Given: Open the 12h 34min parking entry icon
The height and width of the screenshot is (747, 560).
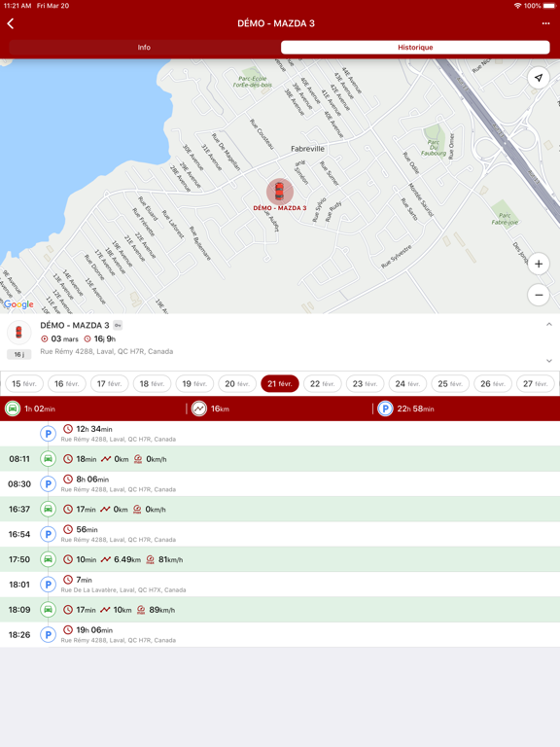Looking at the screenshot, I should pos(48,434).
